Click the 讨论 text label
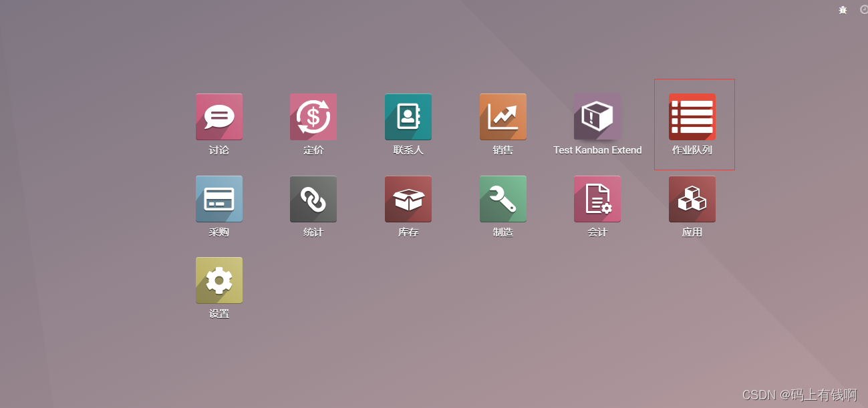 [x=219, y=150]
